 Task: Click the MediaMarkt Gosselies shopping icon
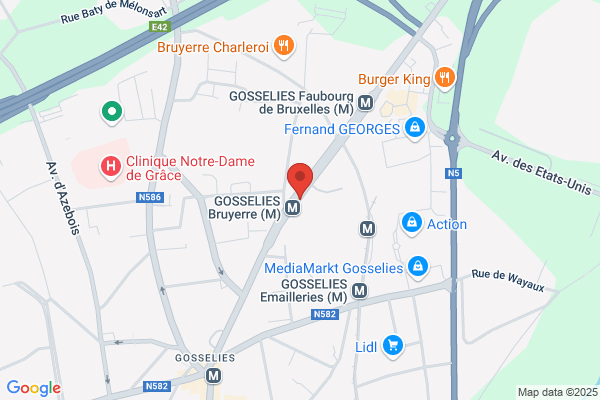(418, 267)
